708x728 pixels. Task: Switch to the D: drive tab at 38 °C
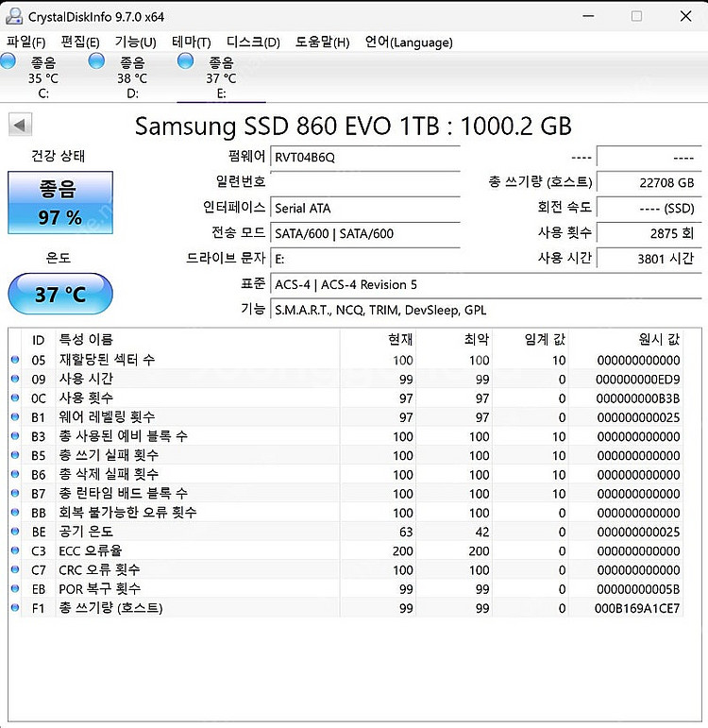click(132, 77)
